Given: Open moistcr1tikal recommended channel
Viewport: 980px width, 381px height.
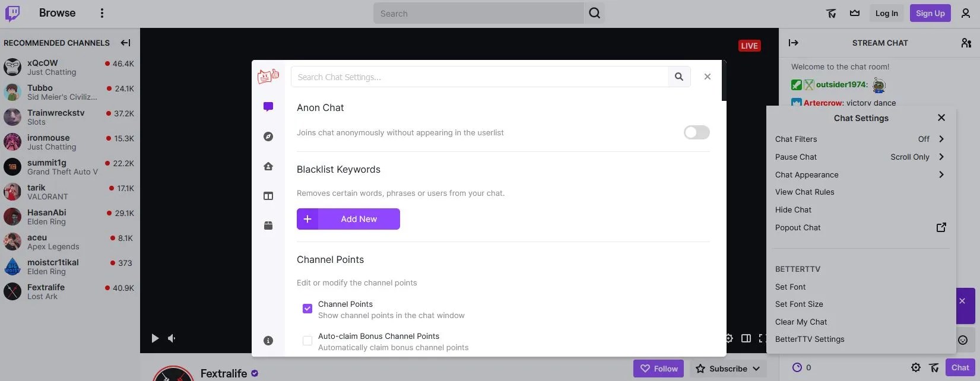Looking at the screenshot, I should [69, 266].
